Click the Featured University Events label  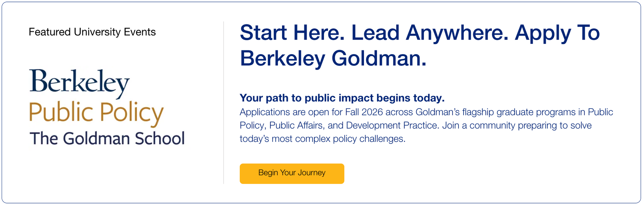click(x=92, y=32)
